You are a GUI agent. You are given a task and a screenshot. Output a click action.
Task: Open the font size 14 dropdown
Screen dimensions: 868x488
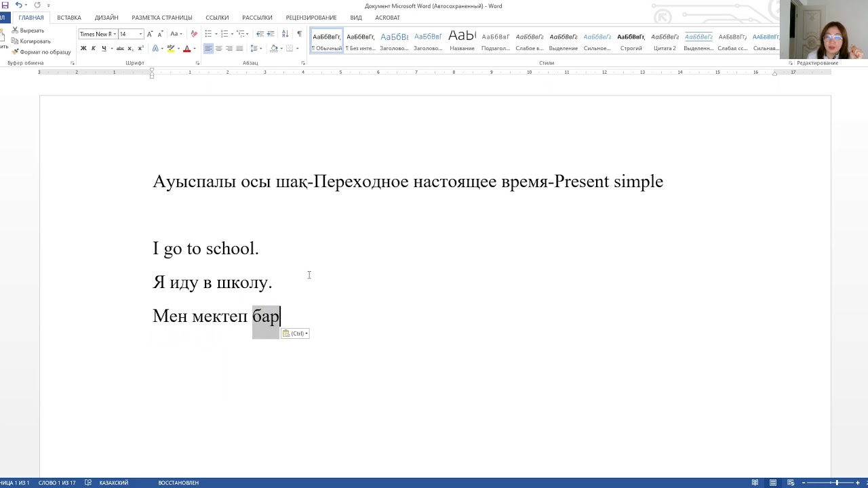[140, 34]
